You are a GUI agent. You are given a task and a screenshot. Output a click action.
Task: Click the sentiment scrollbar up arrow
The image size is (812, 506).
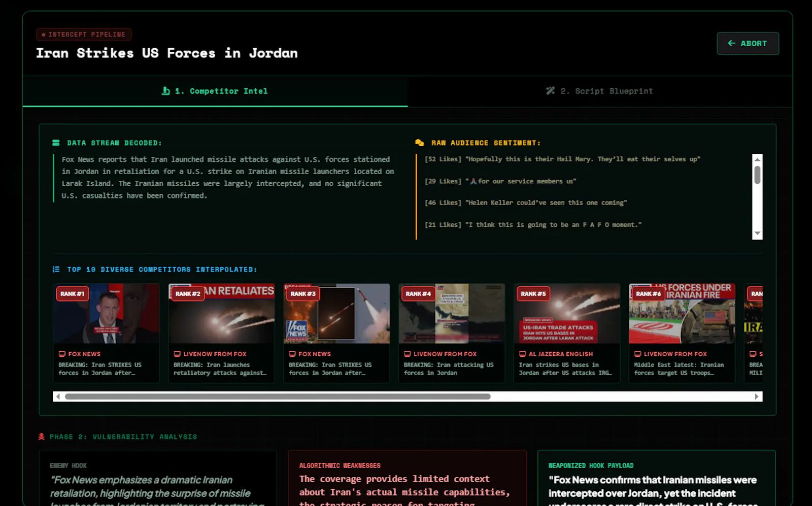pyautogui.click(x=757, y=159)
